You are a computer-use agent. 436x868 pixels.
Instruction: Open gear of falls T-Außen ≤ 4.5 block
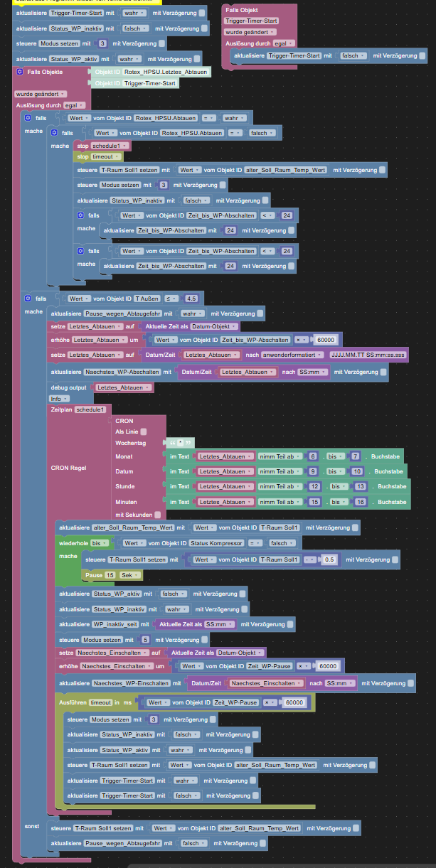pos(28,298)
